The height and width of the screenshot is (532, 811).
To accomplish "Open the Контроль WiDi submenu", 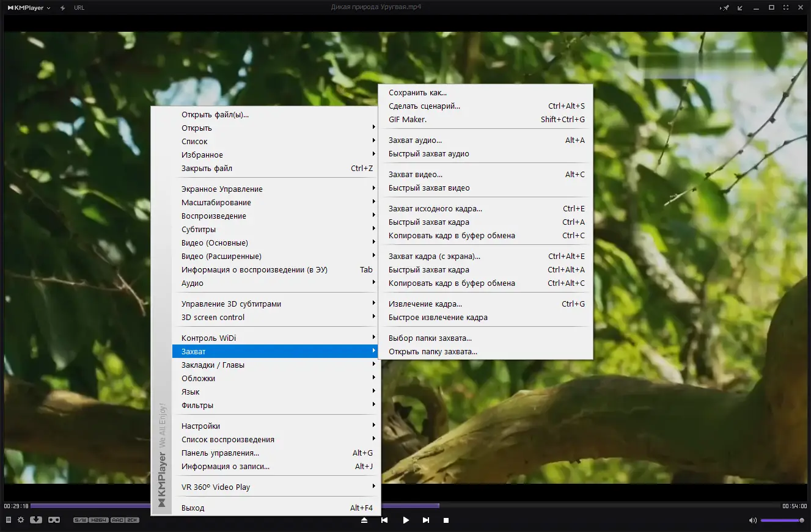I will [274, 338].
